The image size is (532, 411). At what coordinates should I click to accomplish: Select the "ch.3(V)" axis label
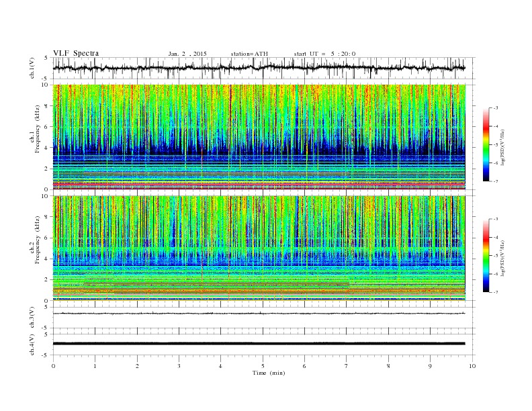(x=32, y=318)
